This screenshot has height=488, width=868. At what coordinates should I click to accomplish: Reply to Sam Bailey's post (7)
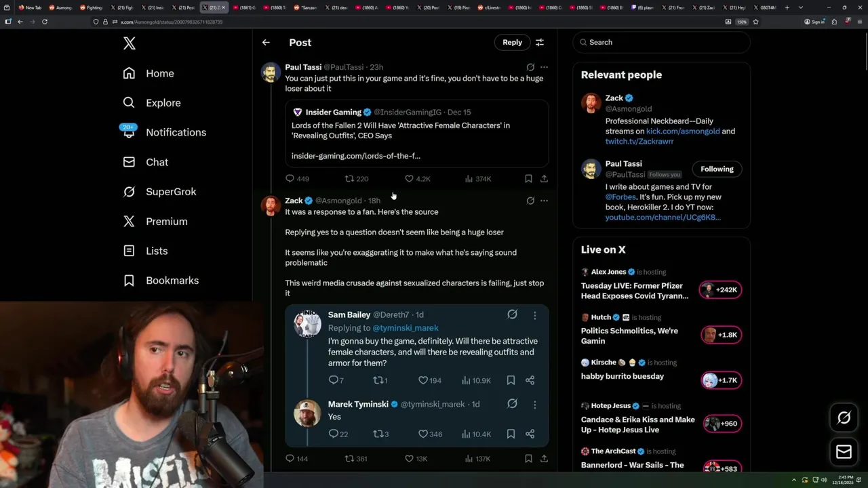(x=336, y=380)
